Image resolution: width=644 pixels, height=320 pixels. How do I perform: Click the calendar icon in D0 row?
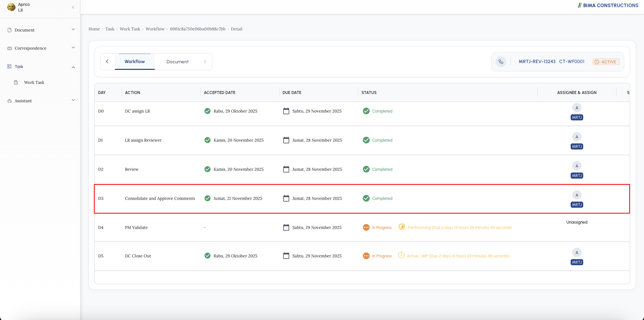tap(286, 111)
